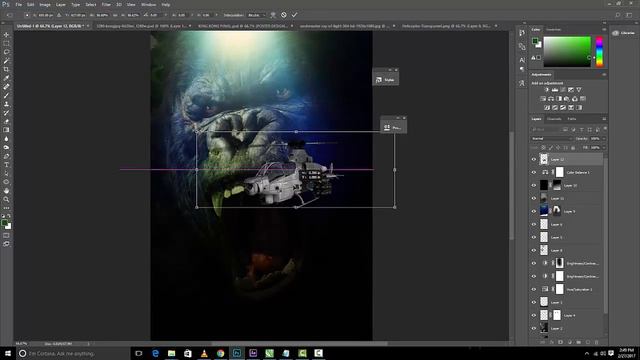Screen dimensions: 640x360
Task: Select the Lasso tool
Action: click(6, 52)
